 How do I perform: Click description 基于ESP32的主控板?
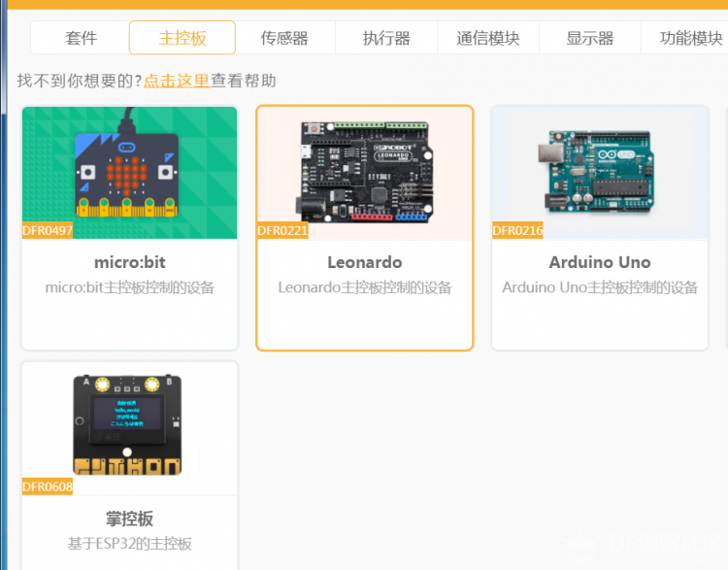(129, 544)
